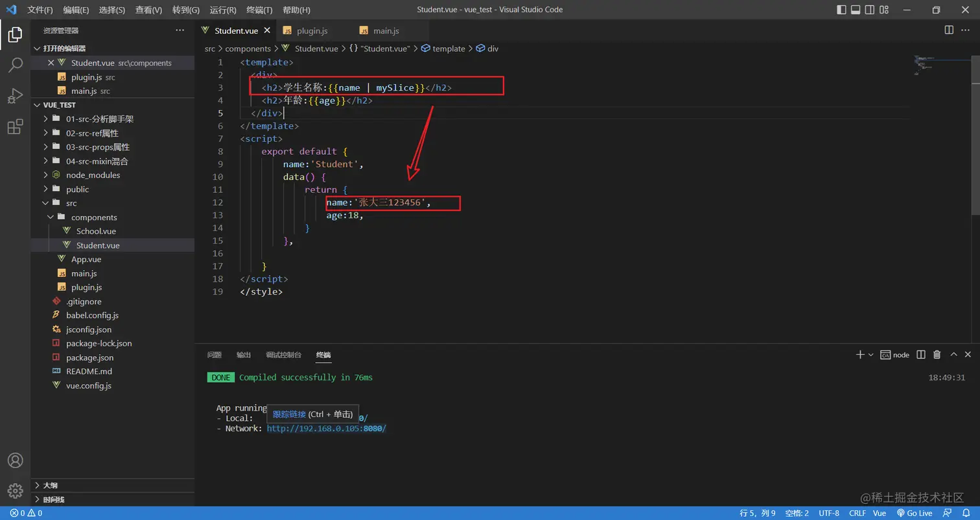Open the Explorer view in activity bar
Viewport: 980px width, 520px height.
coord(15,34)
